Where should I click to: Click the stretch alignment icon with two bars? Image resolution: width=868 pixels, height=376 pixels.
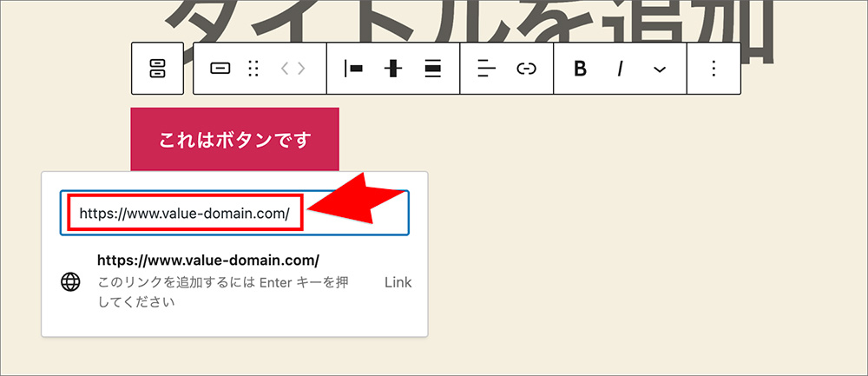click(433, 69)
